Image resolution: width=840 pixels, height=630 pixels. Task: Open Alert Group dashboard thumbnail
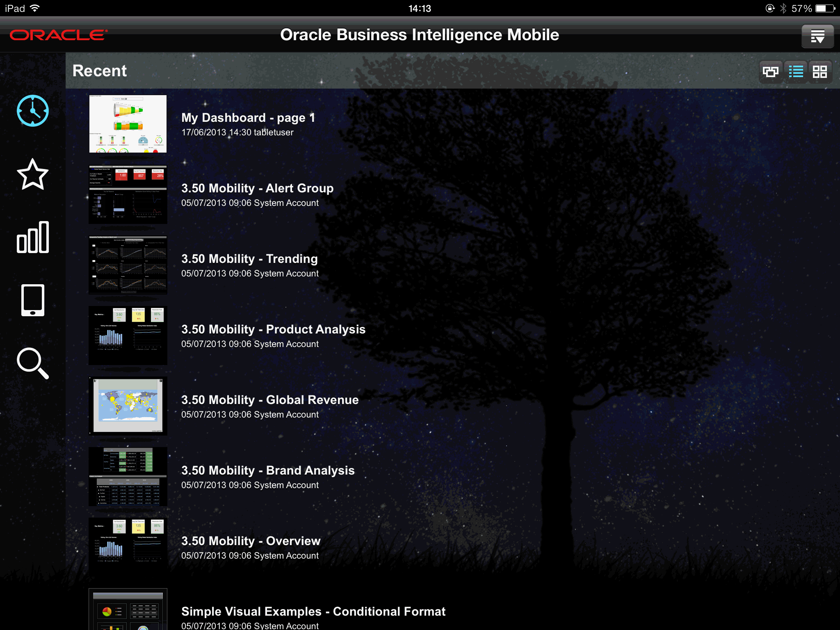point(128,194)
